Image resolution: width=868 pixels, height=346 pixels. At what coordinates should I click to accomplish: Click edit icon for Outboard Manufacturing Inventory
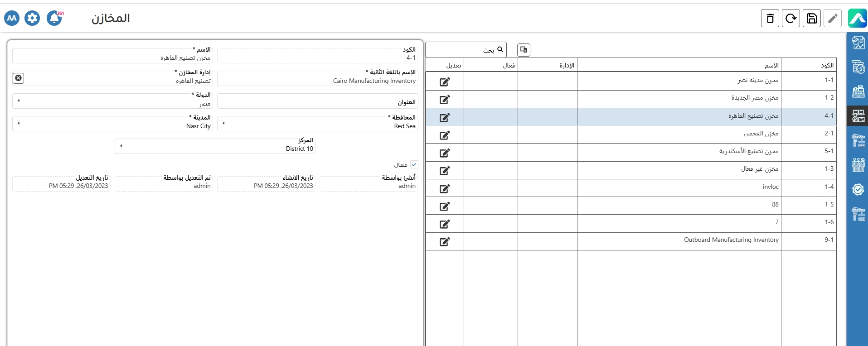coord(445,241)
